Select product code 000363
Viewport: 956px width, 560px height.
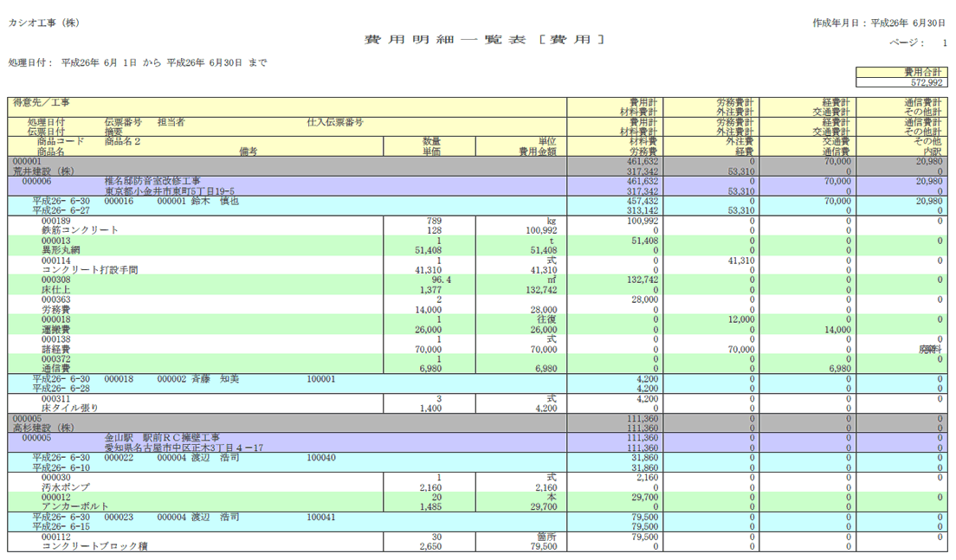pyautogui.click(x=56, y=299)
